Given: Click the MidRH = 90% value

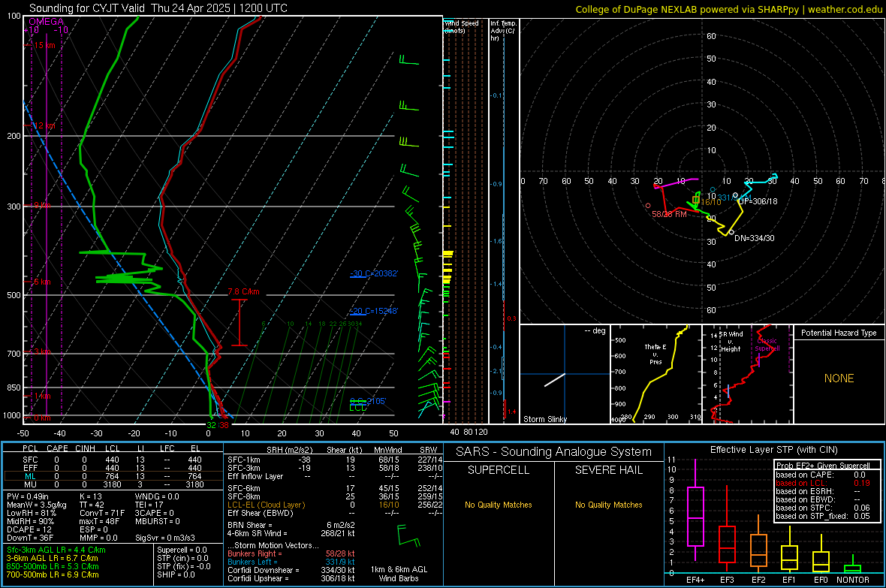Looking at the screenshot, I should 31,520.
